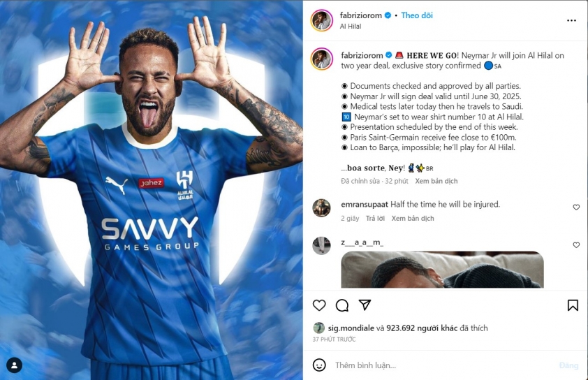Open the sig.mondiale profile from likes

351,328
